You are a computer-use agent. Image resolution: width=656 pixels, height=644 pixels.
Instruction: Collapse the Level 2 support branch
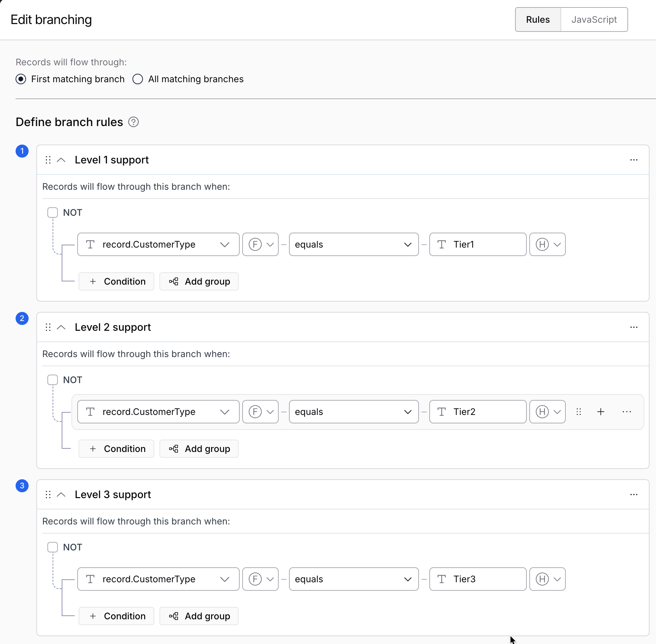61,328
